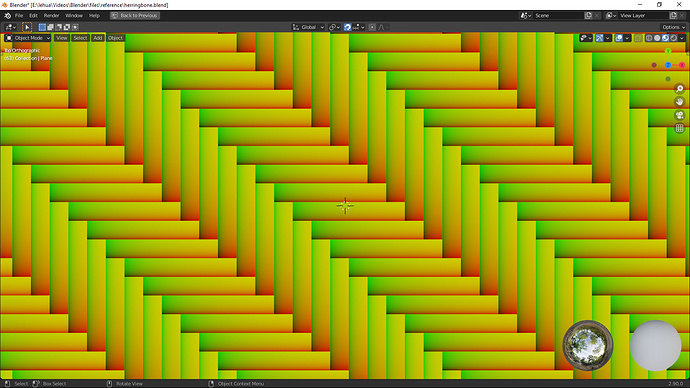Toggle the viewport overlays icon
Screen dimensions: 690x388
(x=619, y=38)
